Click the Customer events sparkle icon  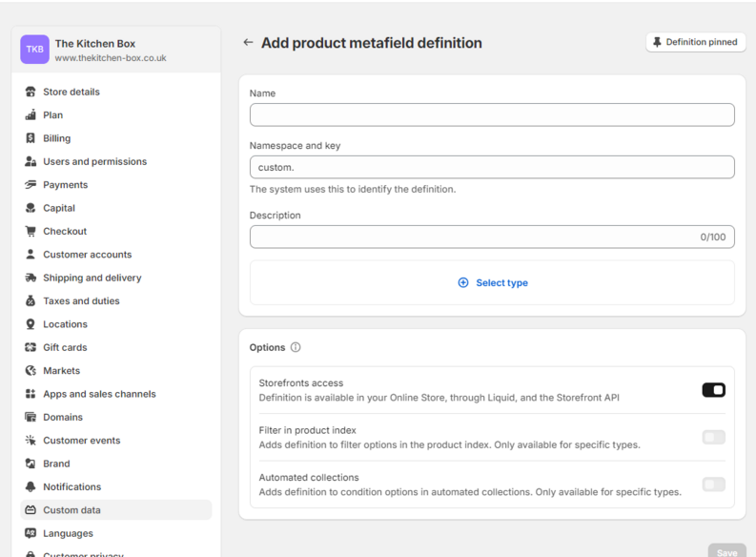(31, 441)
